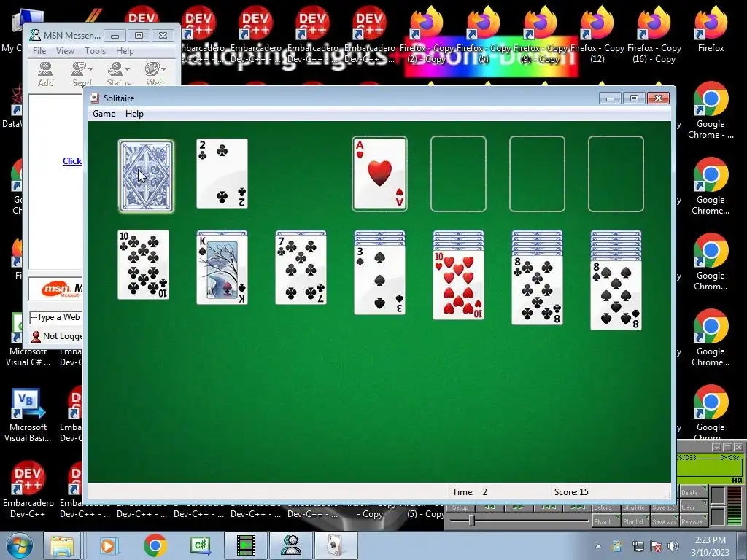Switch to MSN Messenger on the taskbar

tap(291, 545)
